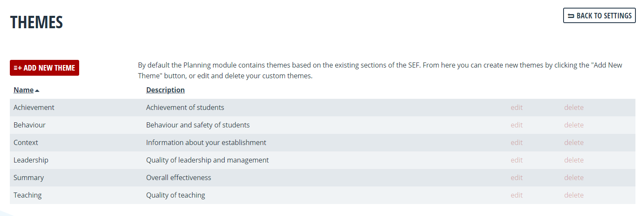Screen dimensions: 644x216
Task: Click the THEMES page heading
Action: tap(36, 22)
